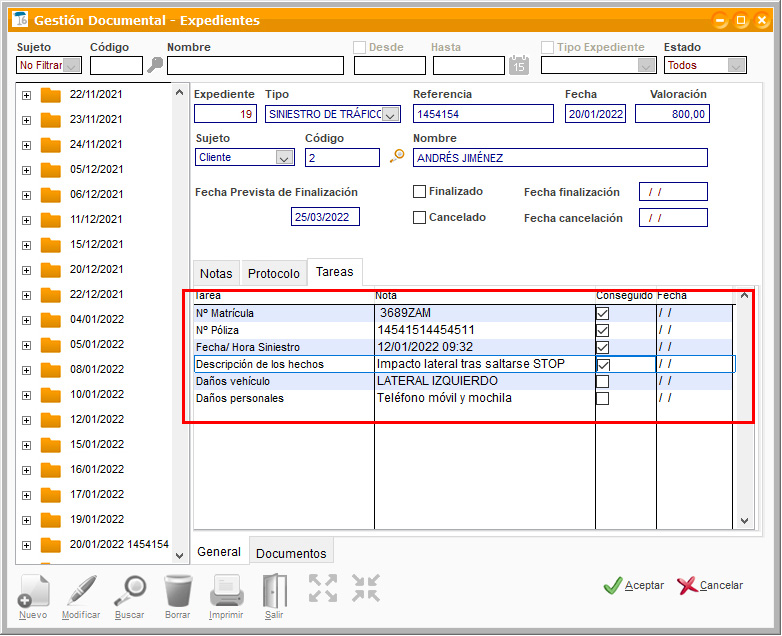Click the Buscar magnifier icon

pyautogui.click(x=130, y=591)
